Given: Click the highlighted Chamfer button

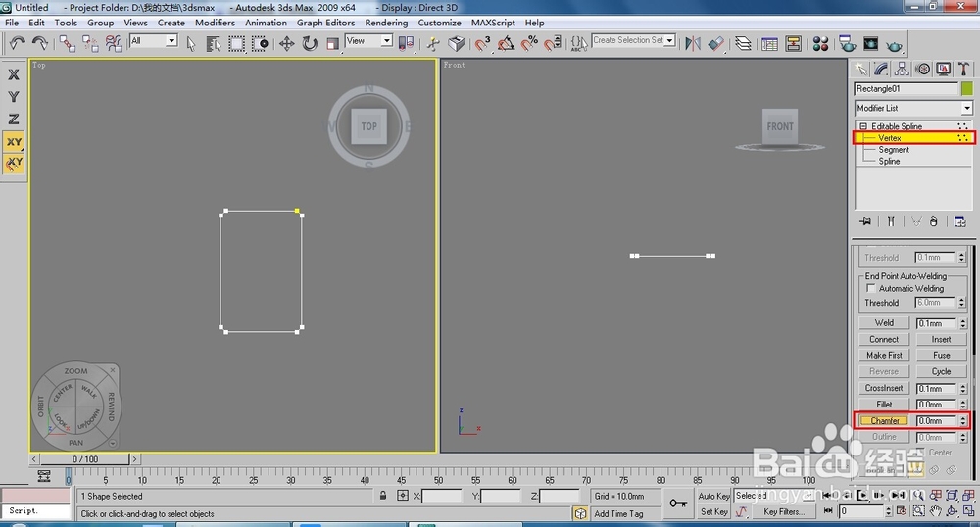Looking at the screenshot, I should (884, 421).
